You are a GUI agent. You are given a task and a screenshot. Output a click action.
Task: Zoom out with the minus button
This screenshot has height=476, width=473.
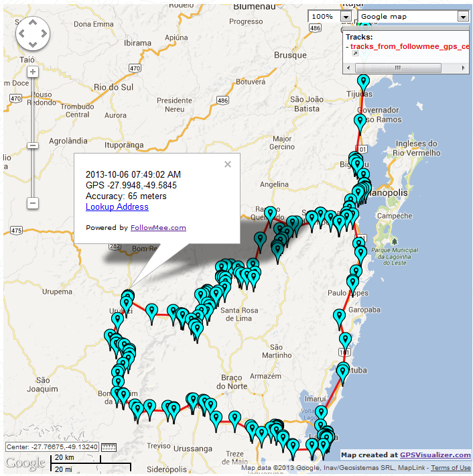point(33,202)
